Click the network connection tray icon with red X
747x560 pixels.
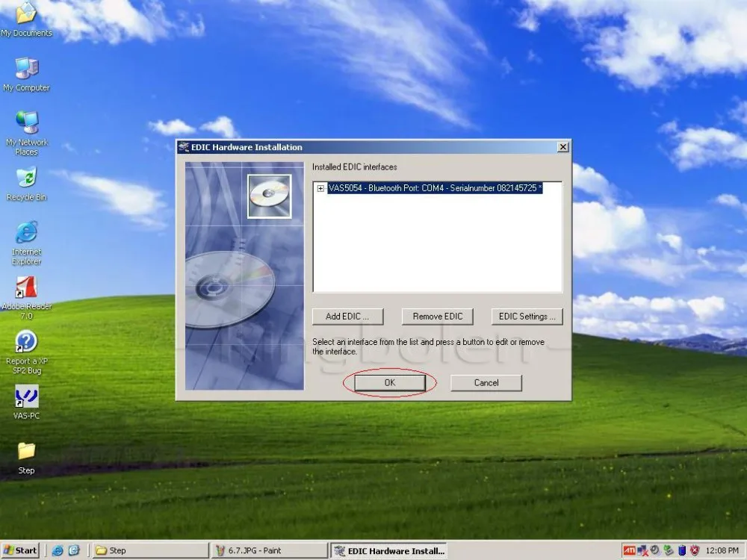642,551
